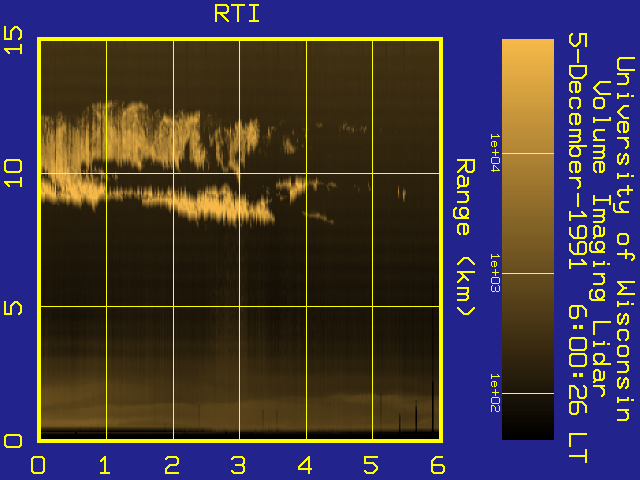Click the RTI plot title
Viewport: 640px width, 480px height.
point(237,14)
